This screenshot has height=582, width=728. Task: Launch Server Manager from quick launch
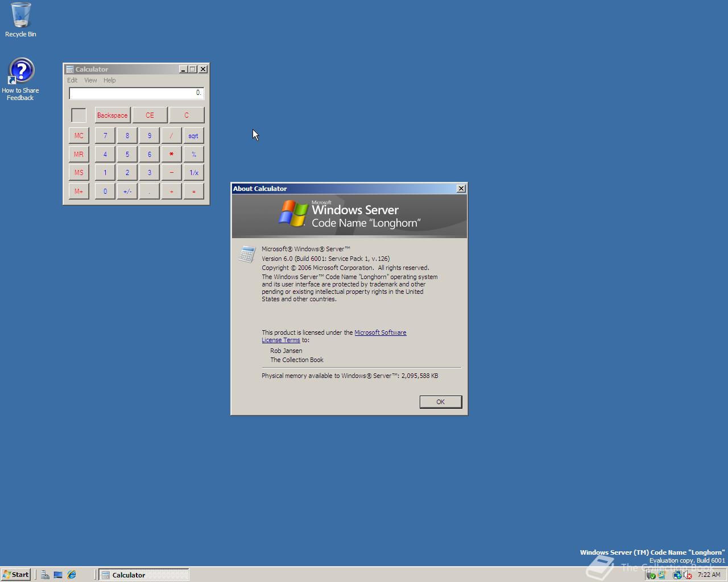[45, 575]
